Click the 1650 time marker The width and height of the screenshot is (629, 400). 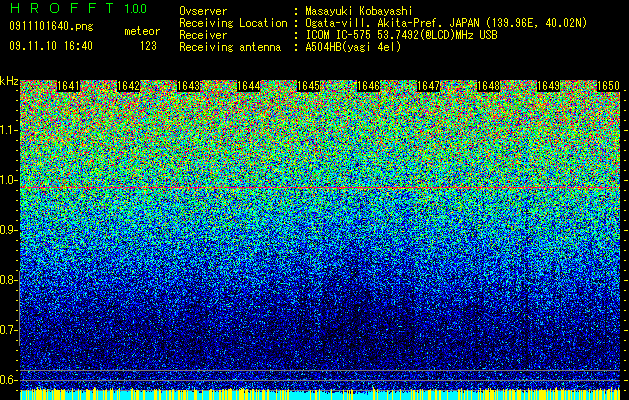click(608, 86)
